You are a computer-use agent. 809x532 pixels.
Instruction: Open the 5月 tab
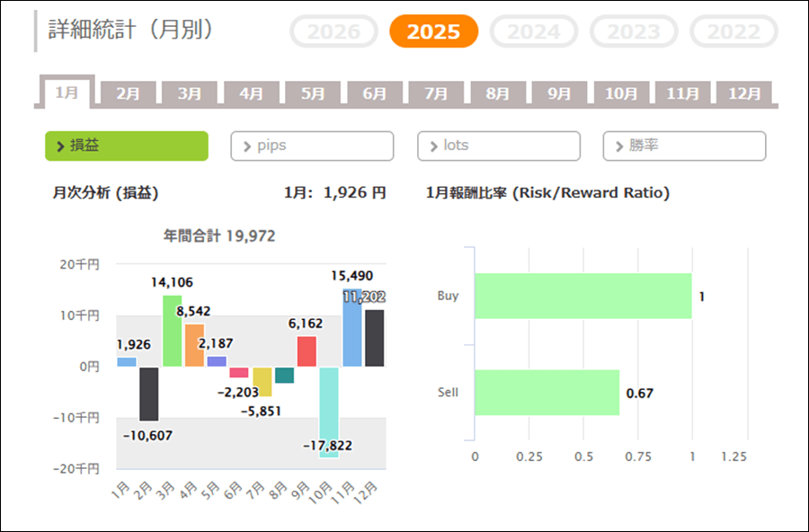coord(313,93)
